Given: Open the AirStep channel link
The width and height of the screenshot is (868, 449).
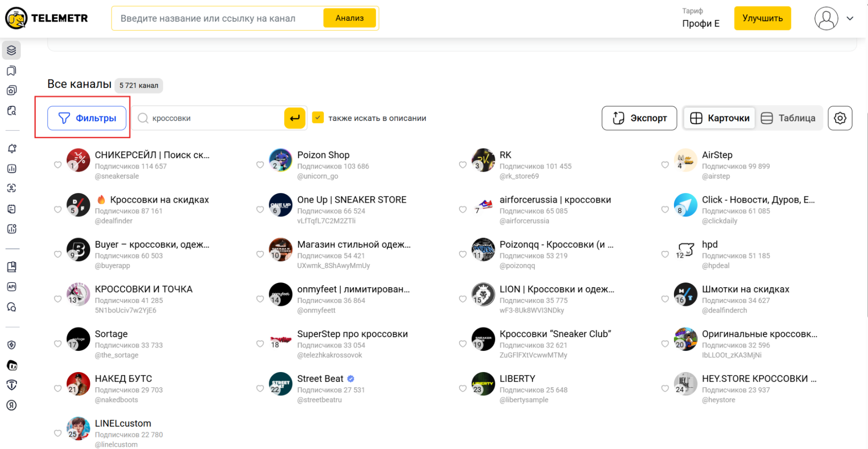Looking at the screenshot, I should click(717, 155).
